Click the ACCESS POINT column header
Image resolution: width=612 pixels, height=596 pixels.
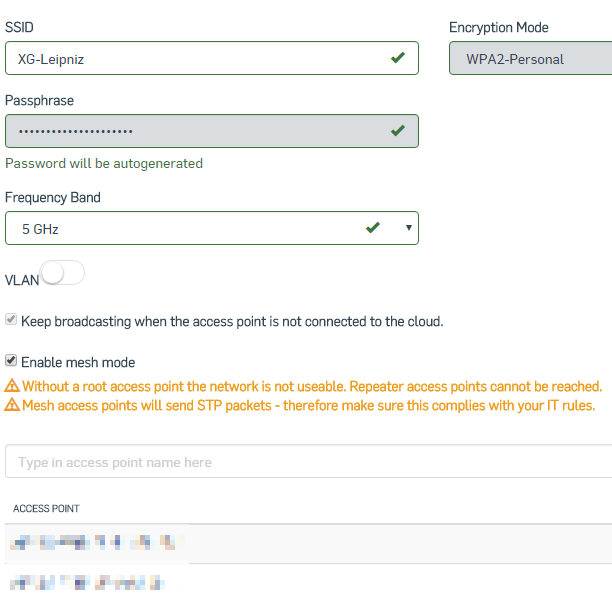(x=46, y=509)
